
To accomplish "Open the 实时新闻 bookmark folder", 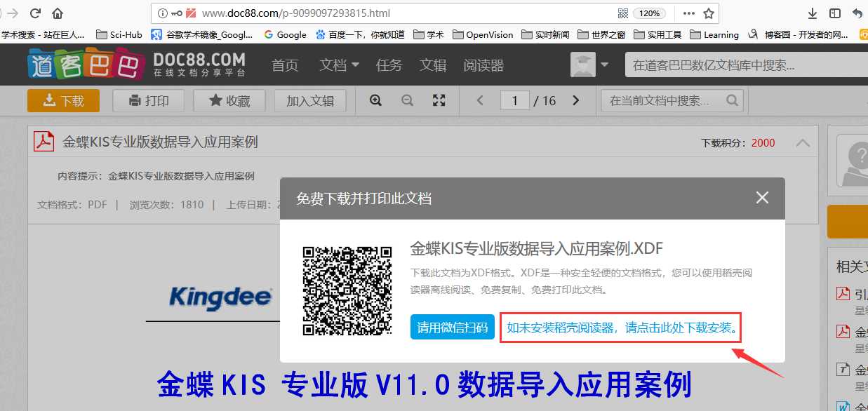I will (x=545, y=34).
